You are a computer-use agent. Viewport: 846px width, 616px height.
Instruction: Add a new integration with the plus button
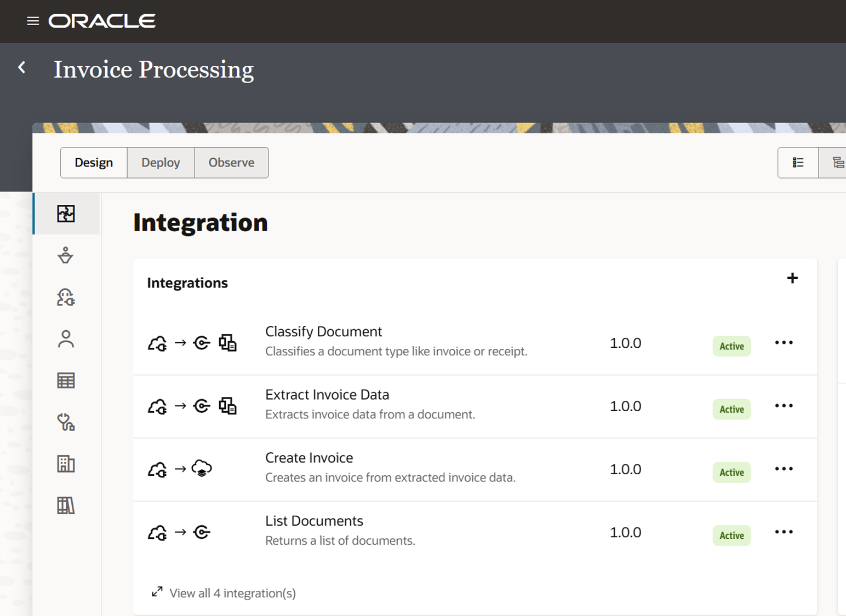tap(792, 278)
